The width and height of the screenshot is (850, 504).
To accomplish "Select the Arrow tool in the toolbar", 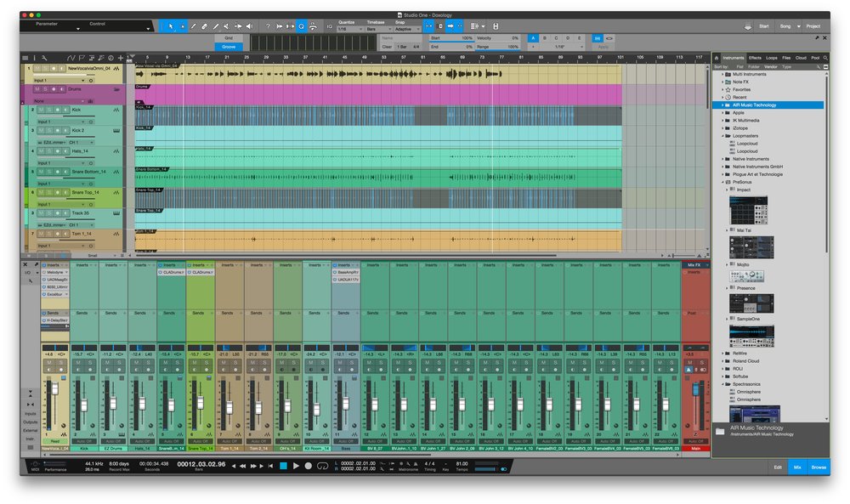I will 171,26.
